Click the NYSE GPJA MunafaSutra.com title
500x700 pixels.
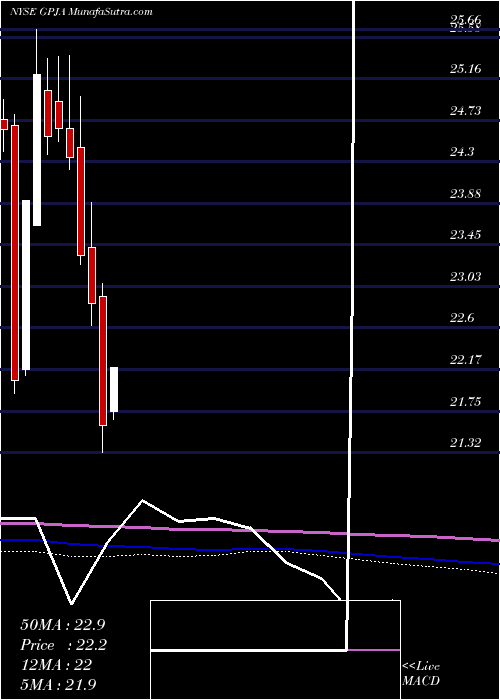tap(81, 12)
